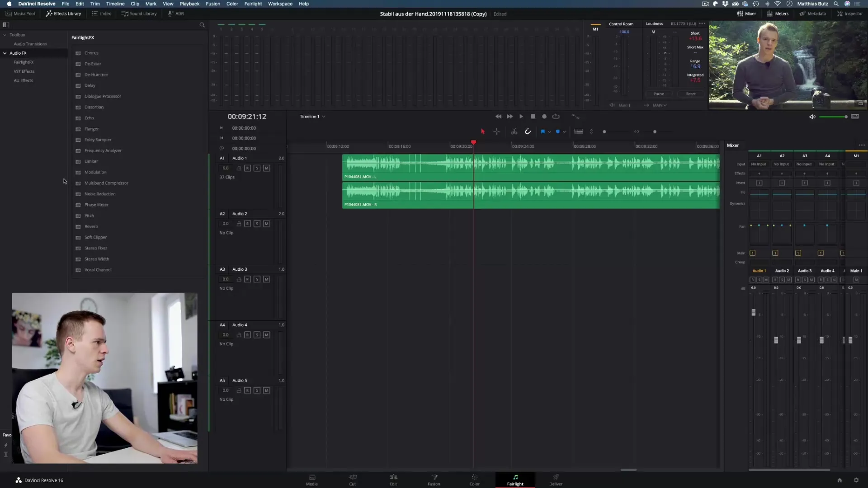Toggle loop playback

(x=556, y=117)
